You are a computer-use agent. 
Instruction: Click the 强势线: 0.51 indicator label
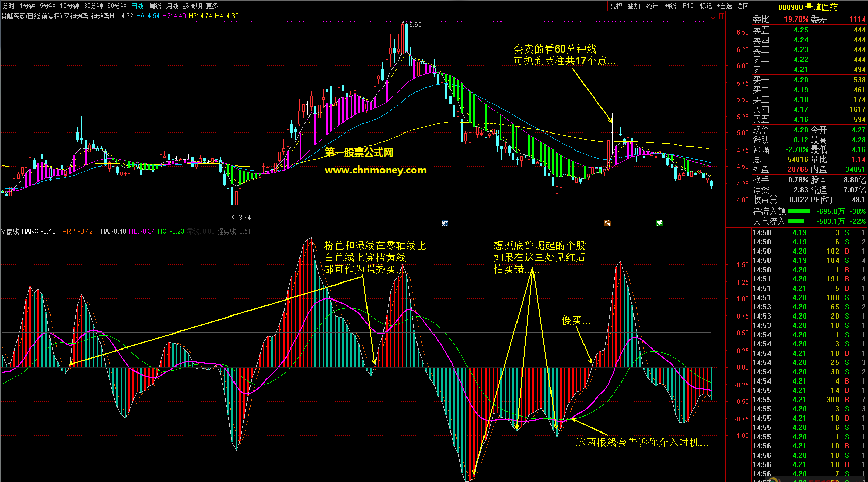click(x=234, y=231)
